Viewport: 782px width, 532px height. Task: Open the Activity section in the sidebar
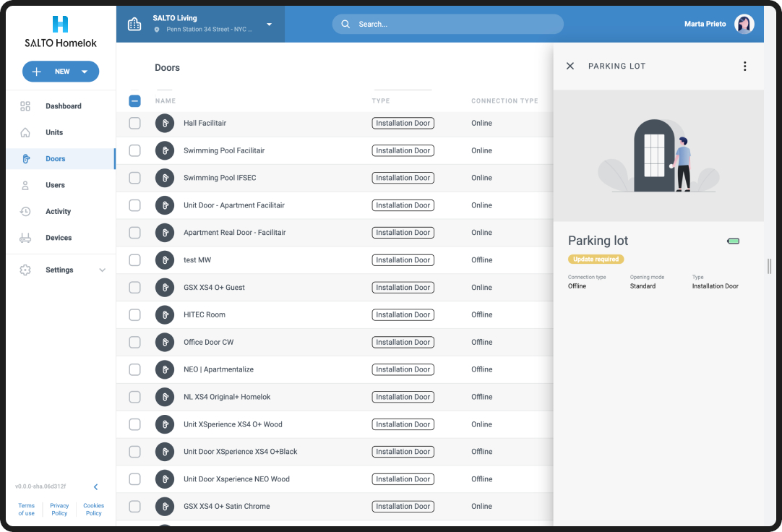58,212
